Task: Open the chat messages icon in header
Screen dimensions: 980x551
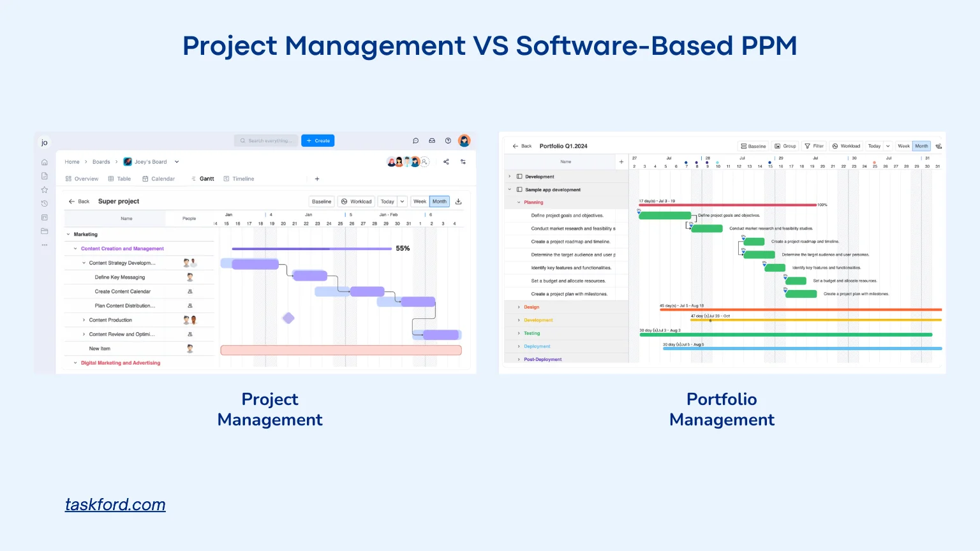Action: (415, 141)
